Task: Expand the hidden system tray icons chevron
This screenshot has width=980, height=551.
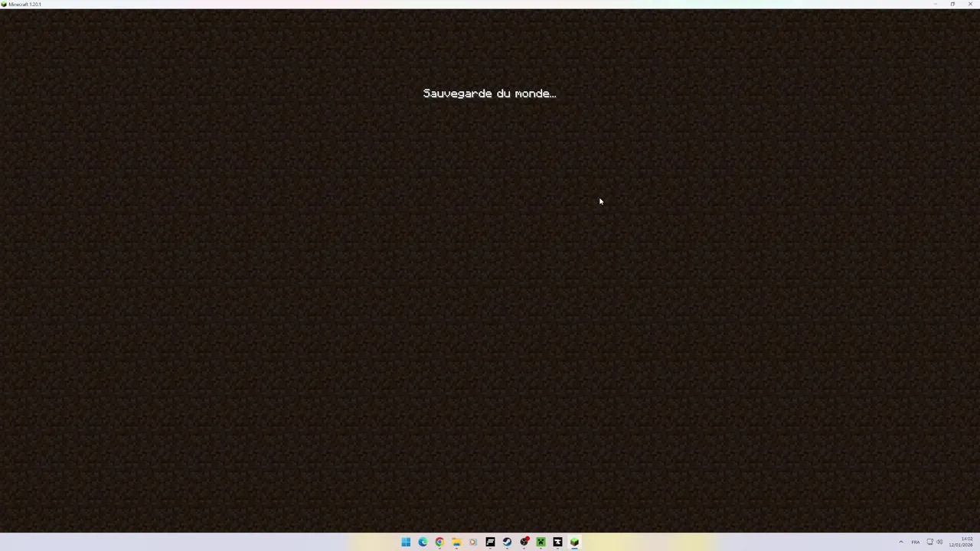Action: pyautogui.click(x=900, y=542)
